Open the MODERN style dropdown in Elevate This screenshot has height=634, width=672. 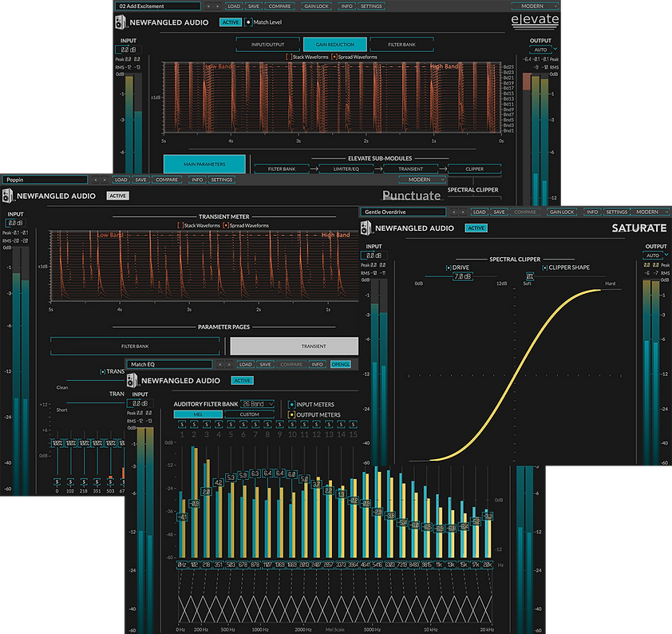pos(535,6)
